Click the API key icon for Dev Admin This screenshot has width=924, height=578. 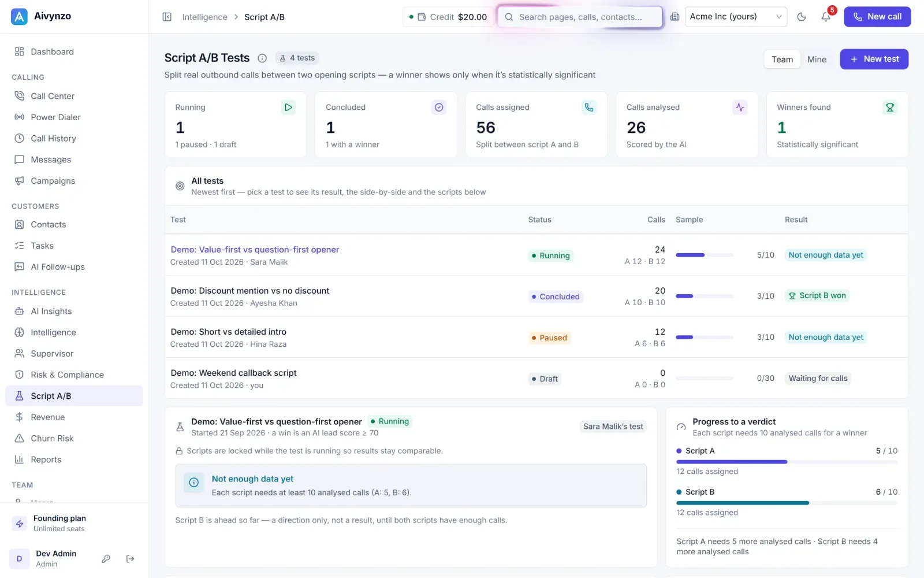106,559
